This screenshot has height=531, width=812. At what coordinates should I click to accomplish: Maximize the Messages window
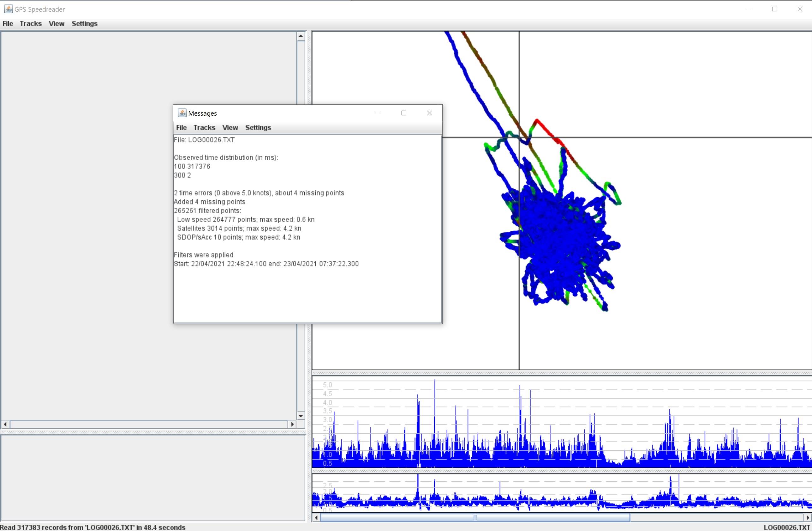pyautogui.click(x=403, y=113)
